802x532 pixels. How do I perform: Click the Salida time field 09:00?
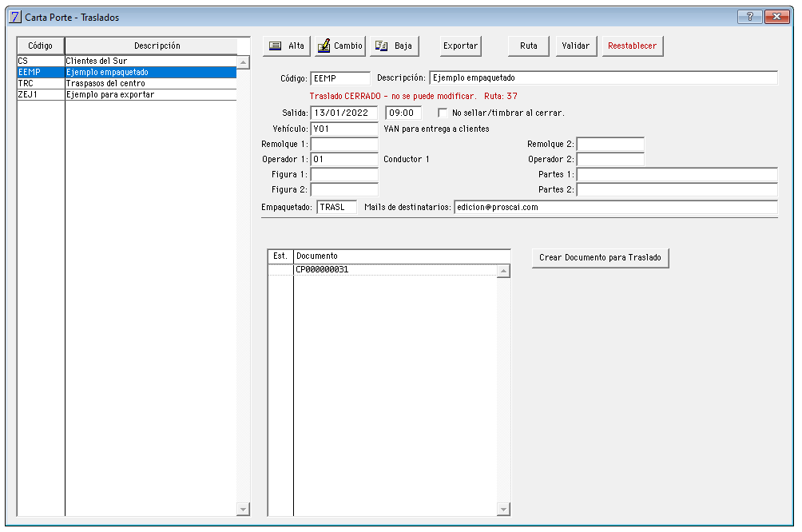pos(403,113)
